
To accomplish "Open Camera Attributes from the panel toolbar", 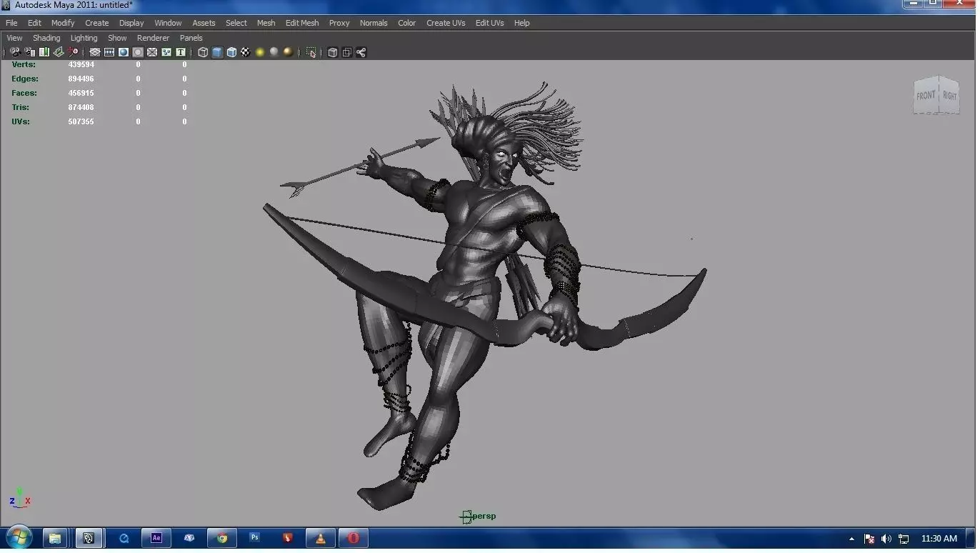I will (x=30, y=52).
